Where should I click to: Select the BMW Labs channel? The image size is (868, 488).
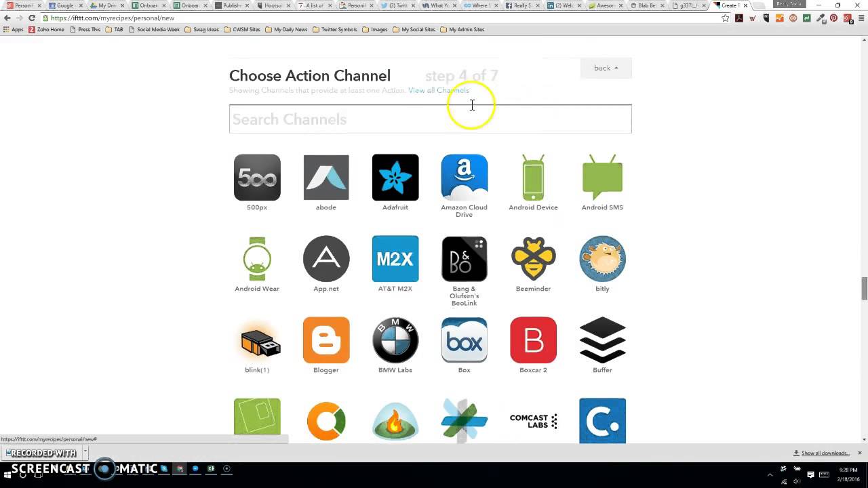pos(395,340)
